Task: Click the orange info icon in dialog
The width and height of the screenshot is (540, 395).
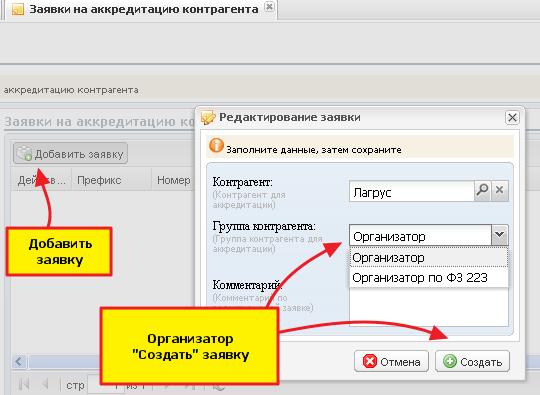Action: point(216,146)
